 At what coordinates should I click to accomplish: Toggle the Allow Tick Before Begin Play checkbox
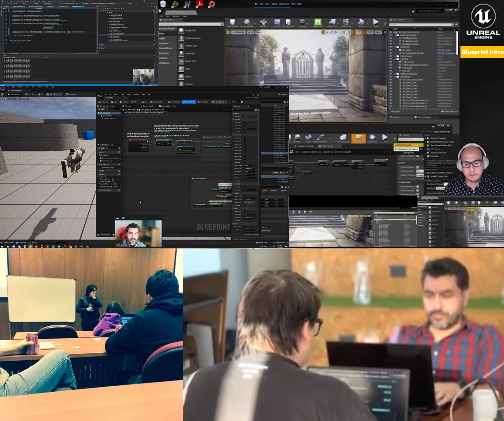tap(245, 123)
